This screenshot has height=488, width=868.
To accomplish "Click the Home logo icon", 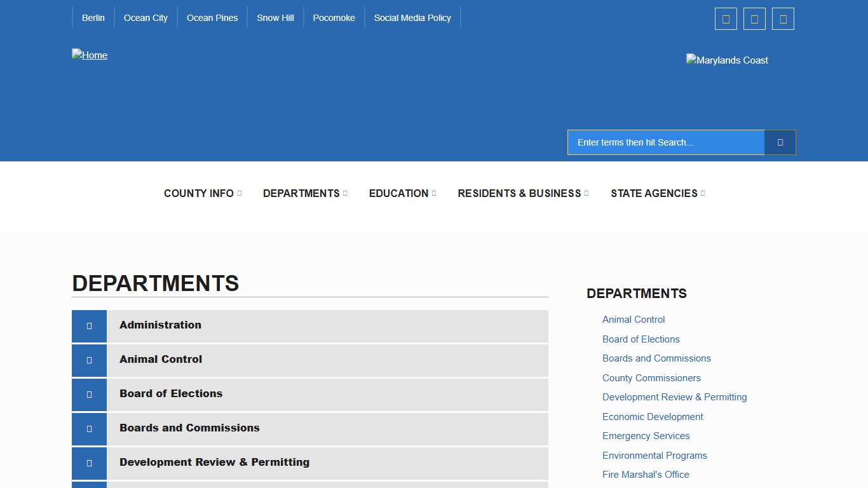I will pos(90,55).
